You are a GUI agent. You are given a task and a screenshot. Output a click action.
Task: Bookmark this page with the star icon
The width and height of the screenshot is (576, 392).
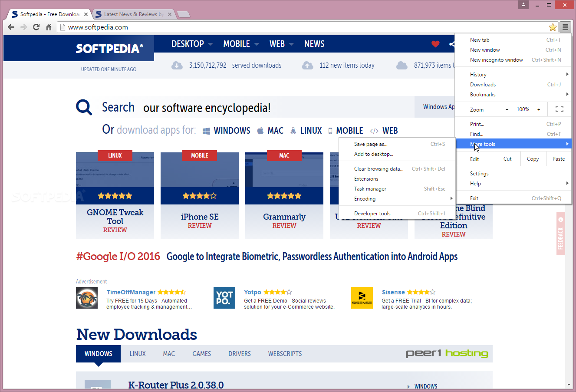(x=553, y=27)
